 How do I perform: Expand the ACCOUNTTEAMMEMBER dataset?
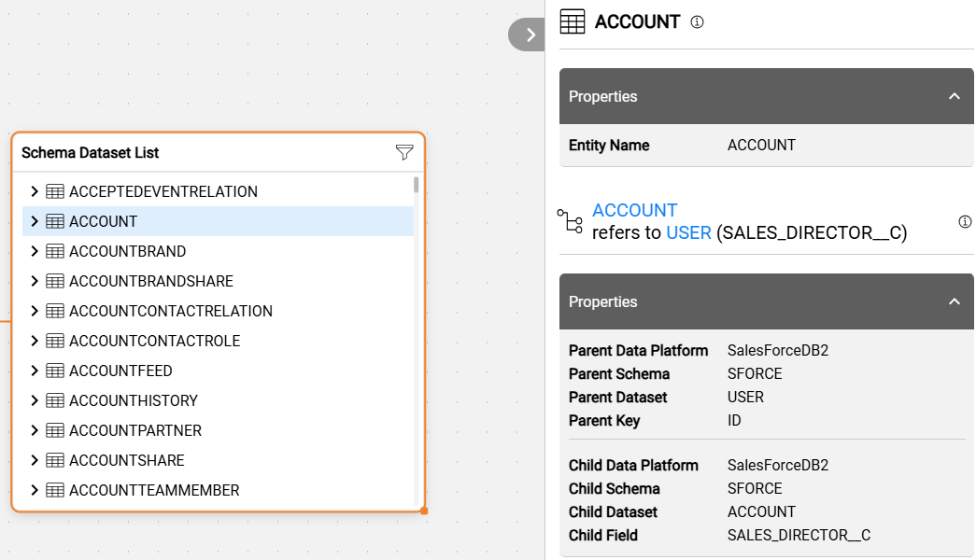(x=35, y=490)
